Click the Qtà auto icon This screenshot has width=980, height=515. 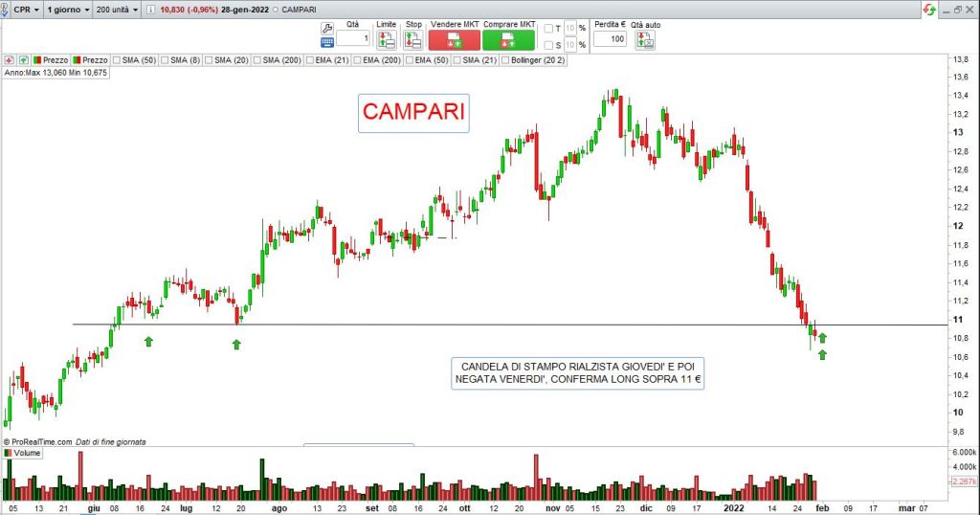[646, 40]
